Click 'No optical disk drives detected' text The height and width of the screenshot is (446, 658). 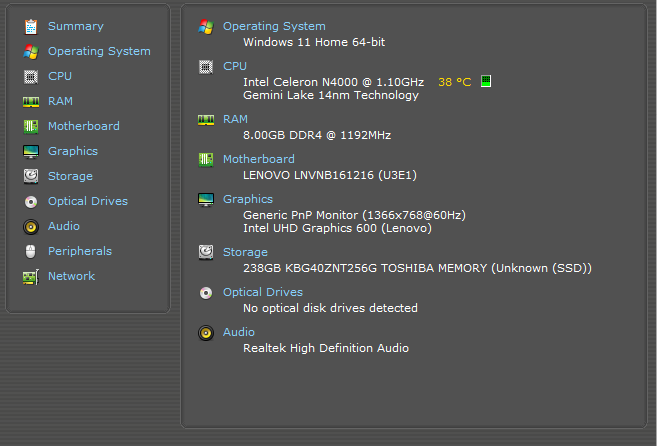click(330, 308)
